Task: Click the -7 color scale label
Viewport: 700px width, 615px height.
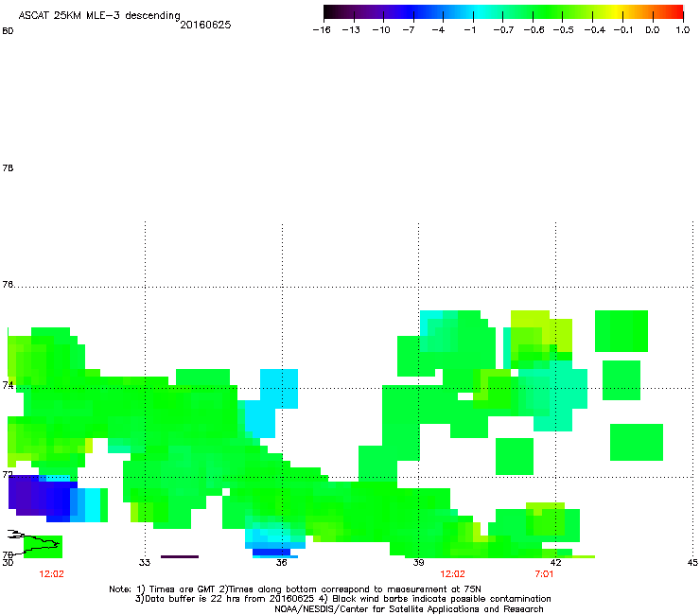Action: (409, 30)
